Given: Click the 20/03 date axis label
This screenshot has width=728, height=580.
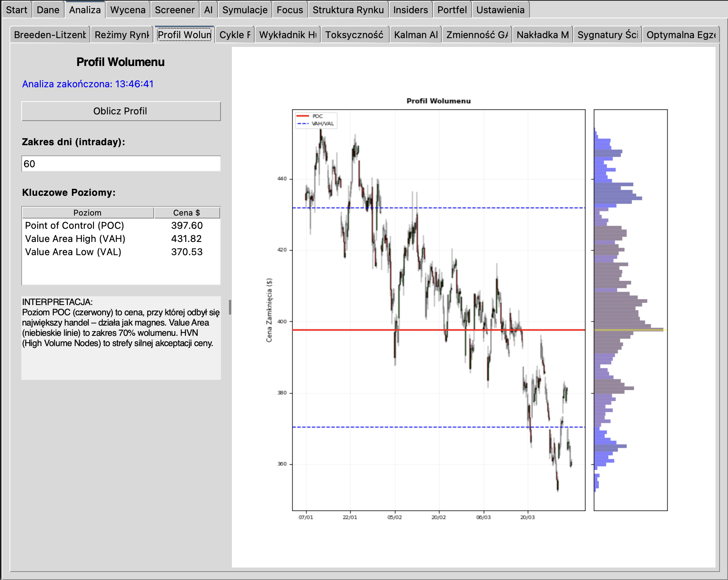Looking at the screenshot, I should point(528,517).
